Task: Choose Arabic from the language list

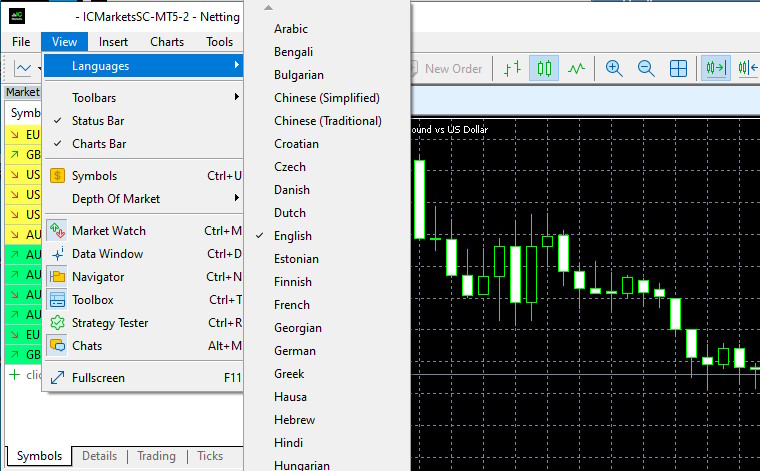Action: point(328,29)
